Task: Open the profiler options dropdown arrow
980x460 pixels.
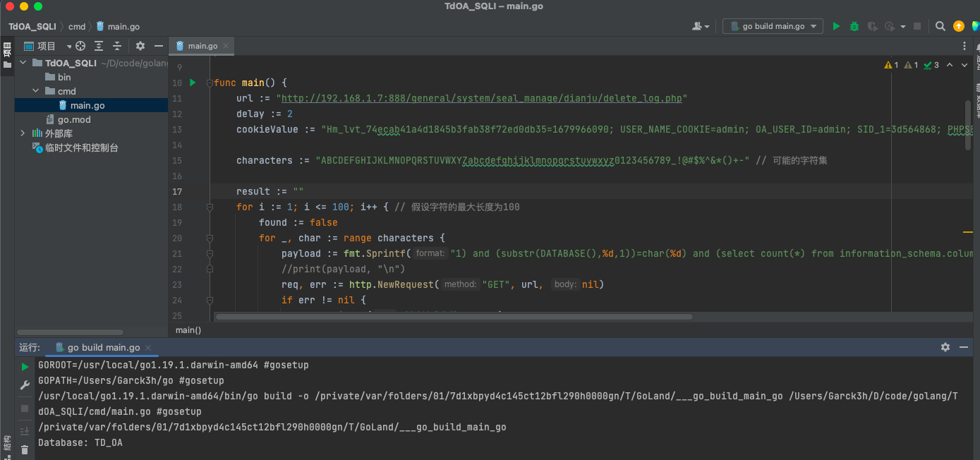Action: pos(902,26)
